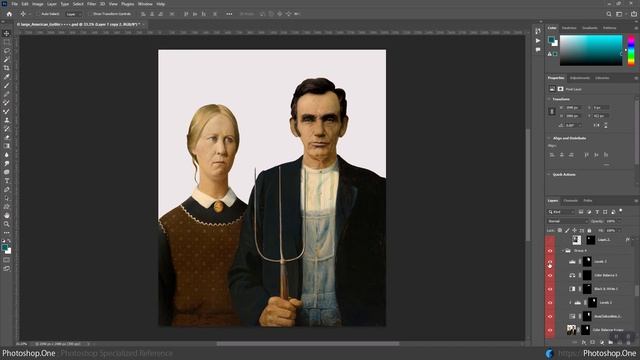
Task: Select the Magic Wand tool
Action: click(x=7, y=60)
